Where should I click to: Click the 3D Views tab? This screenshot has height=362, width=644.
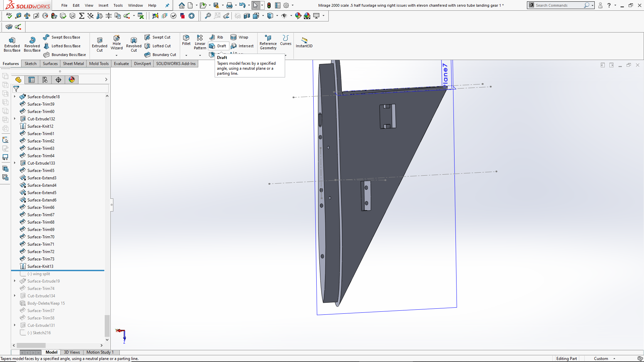(72, 352)
